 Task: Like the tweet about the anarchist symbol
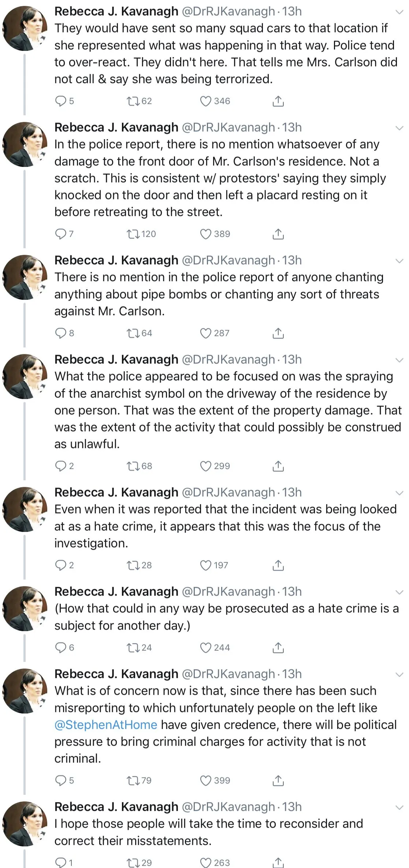click(205, 466)
